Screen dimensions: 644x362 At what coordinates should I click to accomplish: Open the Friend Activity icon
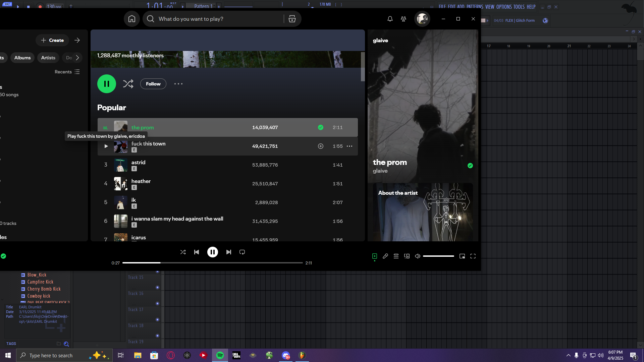click(404, 19)
